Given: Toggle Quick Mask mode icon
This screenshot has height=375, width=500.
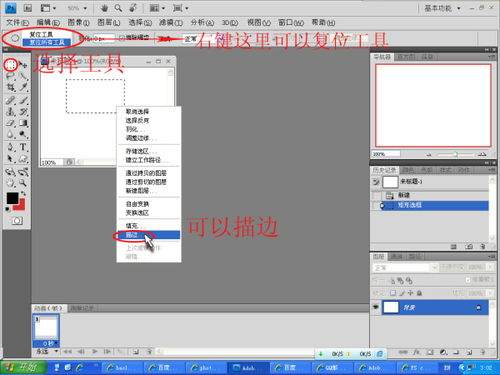Looking at the screenshot, I should pyautogui.click(x=17, y=220).
